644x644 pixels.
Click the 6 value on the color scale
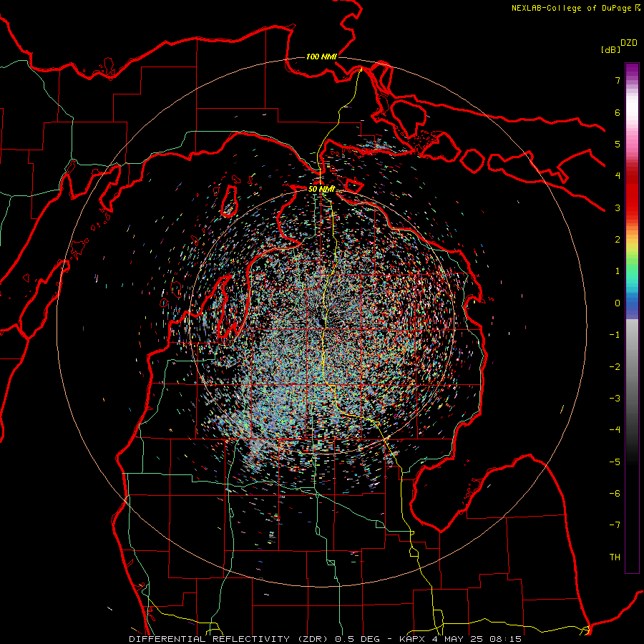(x=618, y=112)
